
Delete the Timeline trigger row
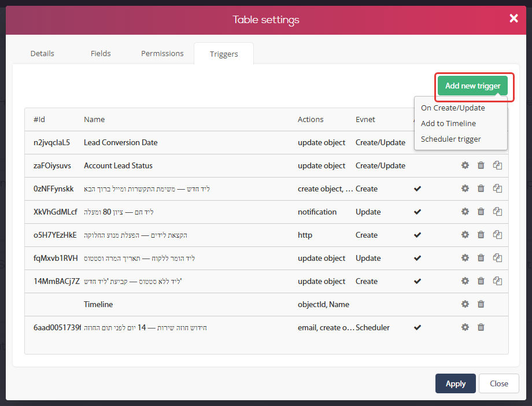click(481, 304)
